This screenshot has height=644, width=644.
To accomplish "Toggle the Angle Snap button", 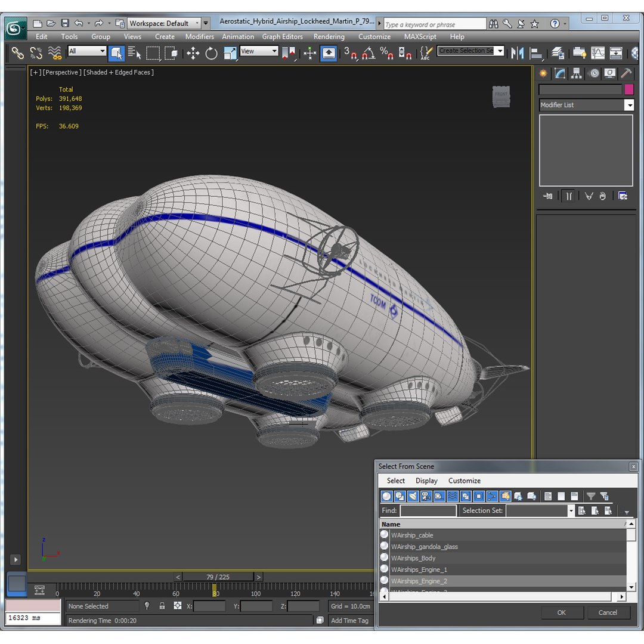I will point(369,53).
